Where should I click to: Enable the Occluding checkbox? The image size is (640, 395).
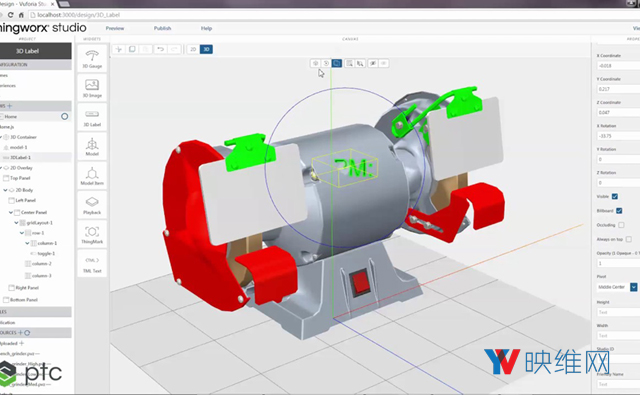pyautogui.click(x=621, y=225)
